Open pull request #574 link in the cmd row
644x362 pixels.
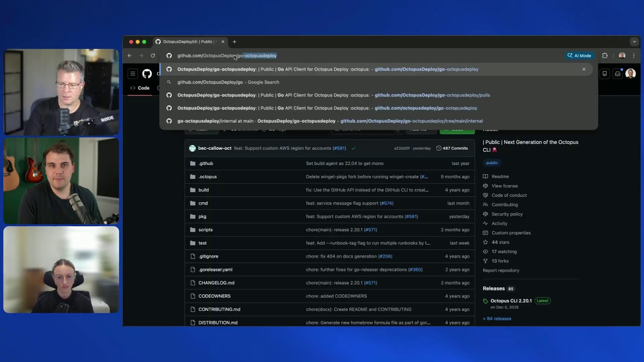click(386, 203)
